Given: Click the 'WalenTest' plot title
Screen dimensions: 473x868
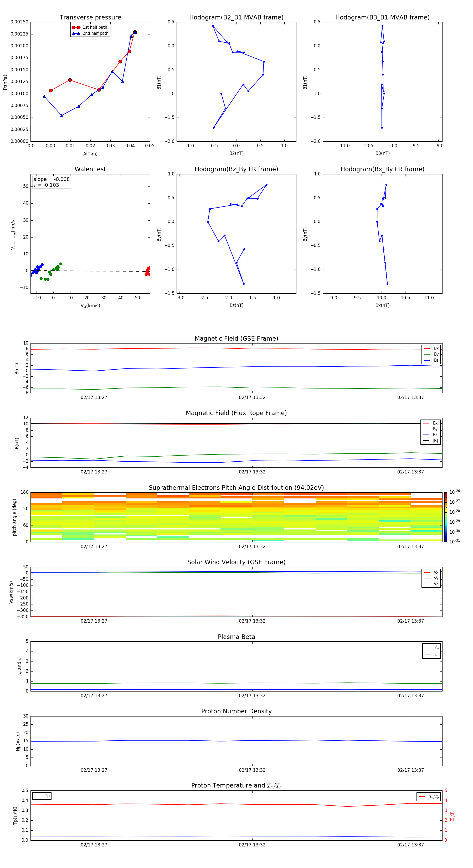Looking at the screenshot, I should tap(90, 169).
